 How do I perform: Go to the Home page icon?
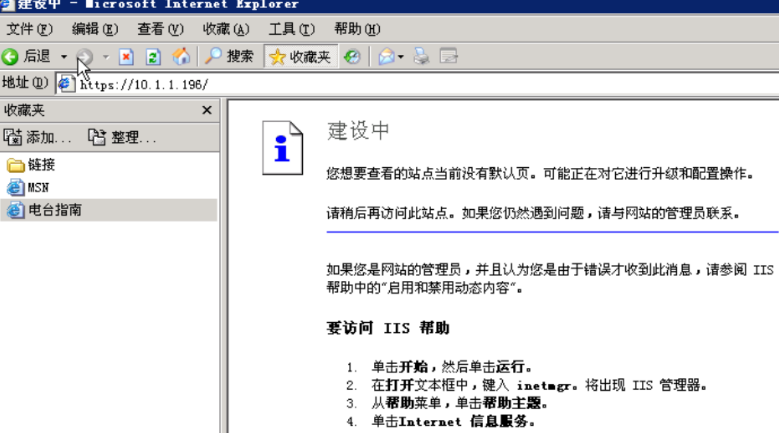pos(181,57)
